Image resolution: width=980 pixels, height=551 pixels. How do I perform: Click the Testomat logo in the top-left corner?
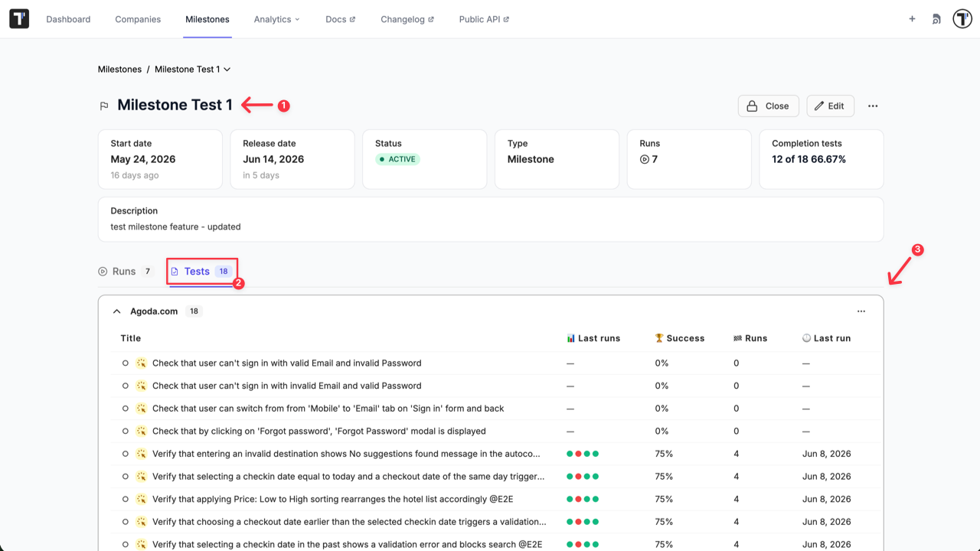[19, 19]
